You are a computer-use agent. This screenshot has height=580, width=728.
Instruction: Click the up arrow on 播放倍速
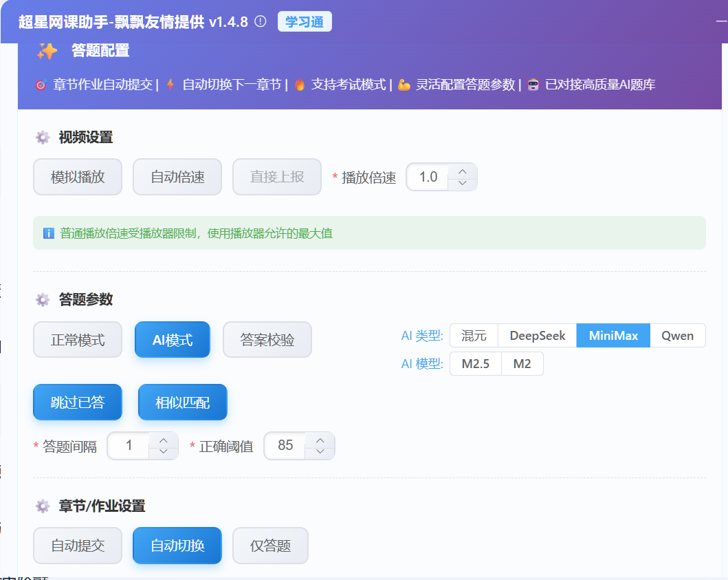tap(462, 171)
